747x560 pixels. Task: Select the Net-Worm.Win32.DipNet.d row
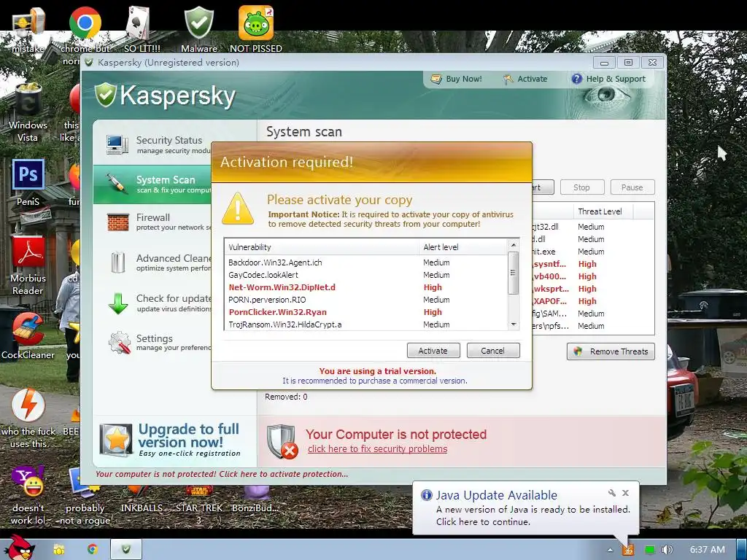[x=366, y=287]
